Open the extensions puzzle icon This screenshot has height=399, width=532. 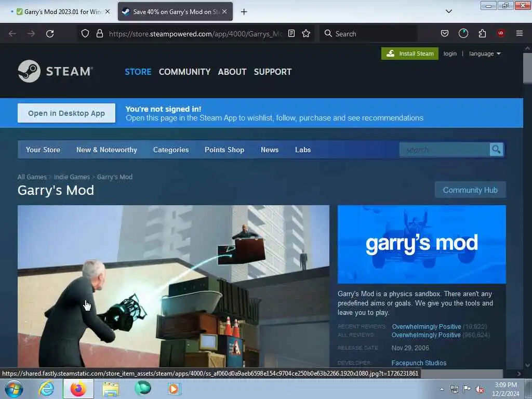(x=482, y=33)
